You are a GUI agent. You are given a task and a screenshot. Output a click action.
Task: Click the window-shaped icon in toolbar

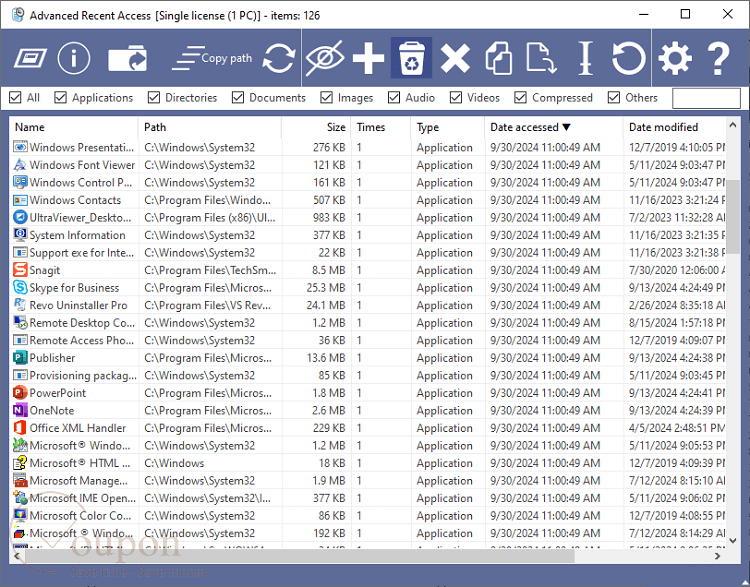click(30, 58)
